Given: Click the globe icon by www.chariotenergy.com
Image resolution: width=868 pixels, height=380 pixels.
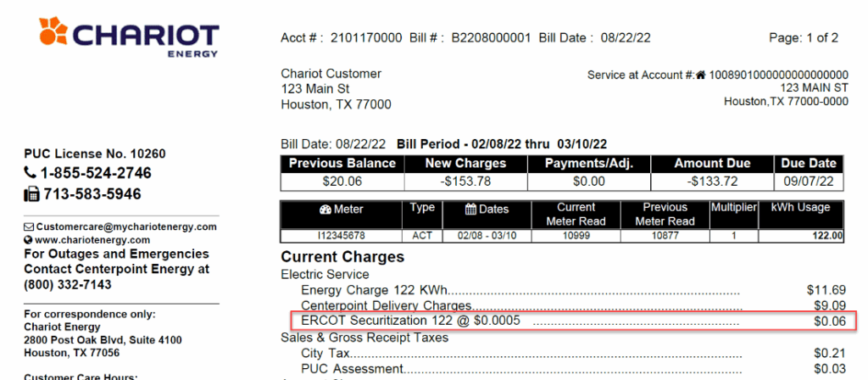Looking at the screenshot, I should click(x=28, y=240).
